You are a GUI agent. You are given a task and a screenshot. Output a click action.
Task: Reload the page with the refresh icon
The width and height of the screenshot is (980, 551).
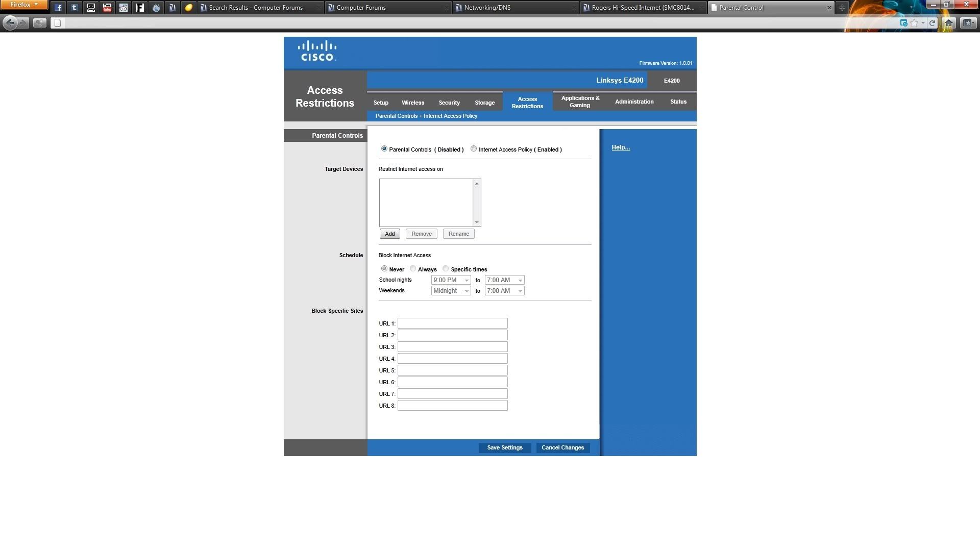point(932,23)
